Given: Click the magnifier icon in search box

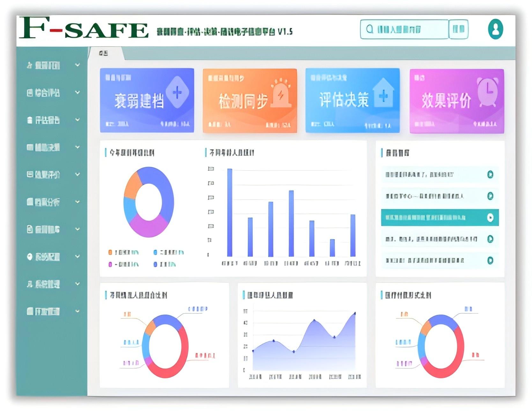Looking at the screenshot, I should pos(370,29).
